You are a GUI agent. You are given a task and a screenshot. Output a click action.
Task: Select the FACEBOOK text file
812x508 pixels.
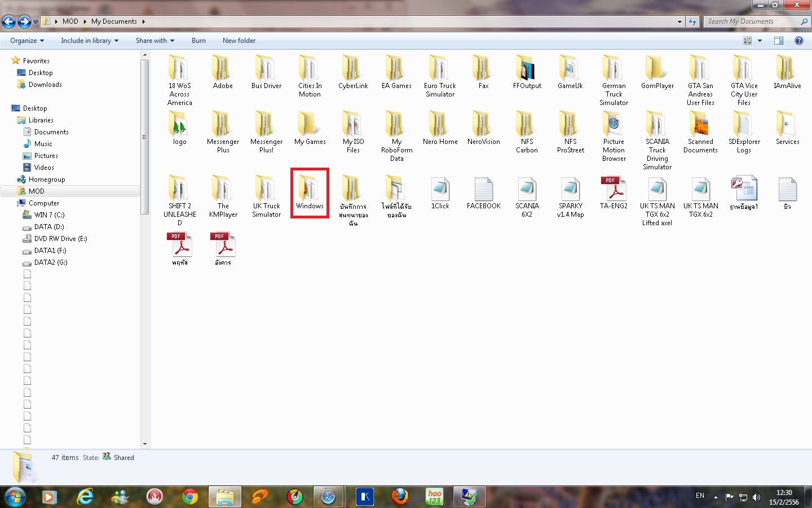click(x=484, y=193)
